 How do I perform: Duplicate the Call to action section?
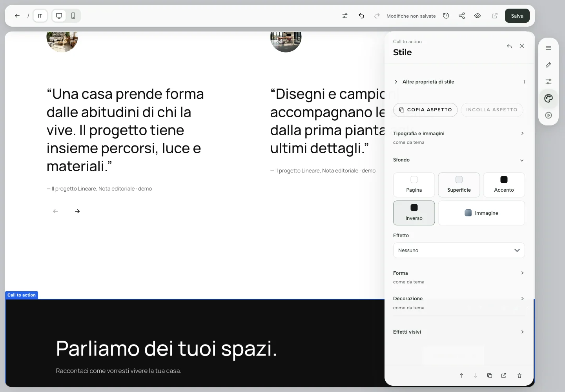[490, 376]
